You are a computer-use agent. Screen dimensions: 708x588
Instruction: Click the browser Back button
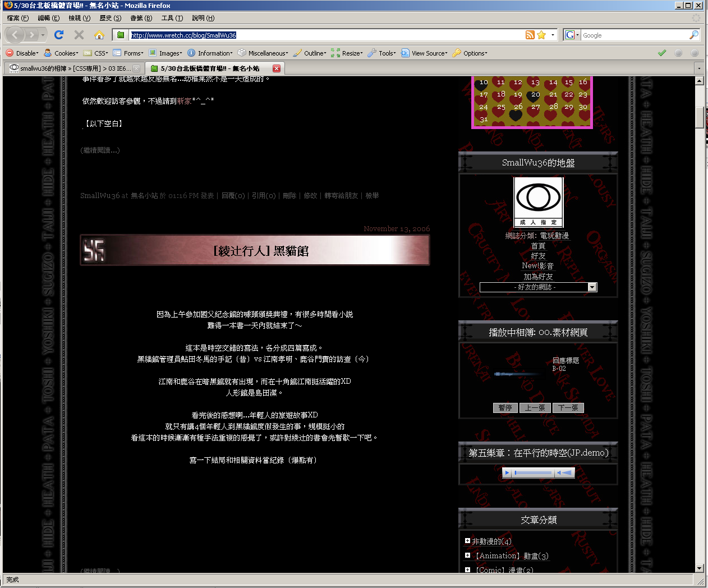[x=15, y=35]
